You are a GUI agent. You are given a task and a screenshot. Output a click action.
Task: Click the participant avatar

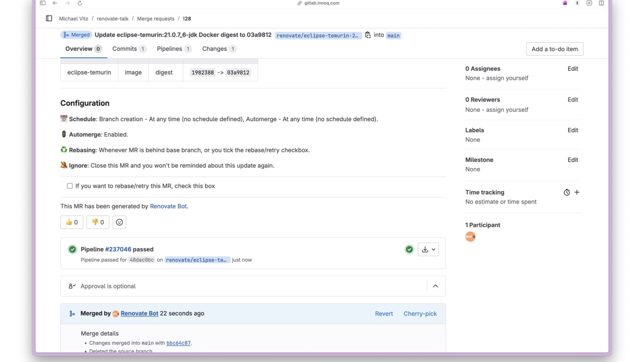[471, 237]
